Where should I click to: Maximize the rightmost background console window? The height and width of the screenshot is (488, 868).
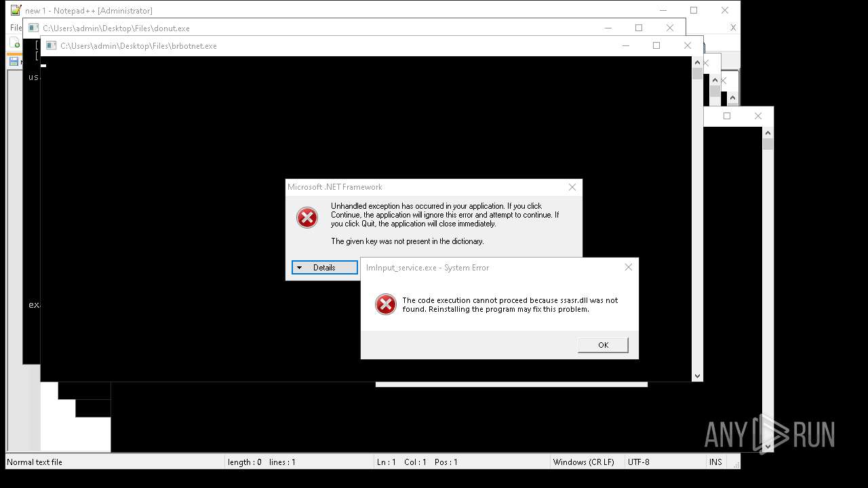click(727, 116)
